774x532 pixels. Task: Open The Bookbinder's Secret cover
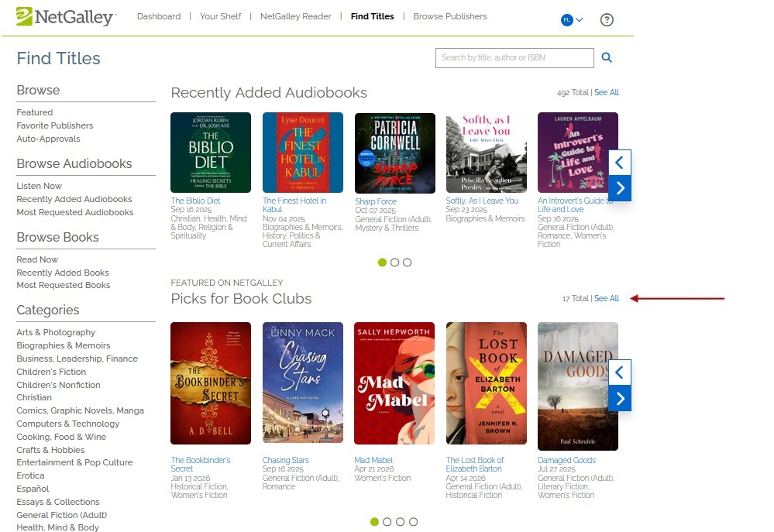pos(211,383)
